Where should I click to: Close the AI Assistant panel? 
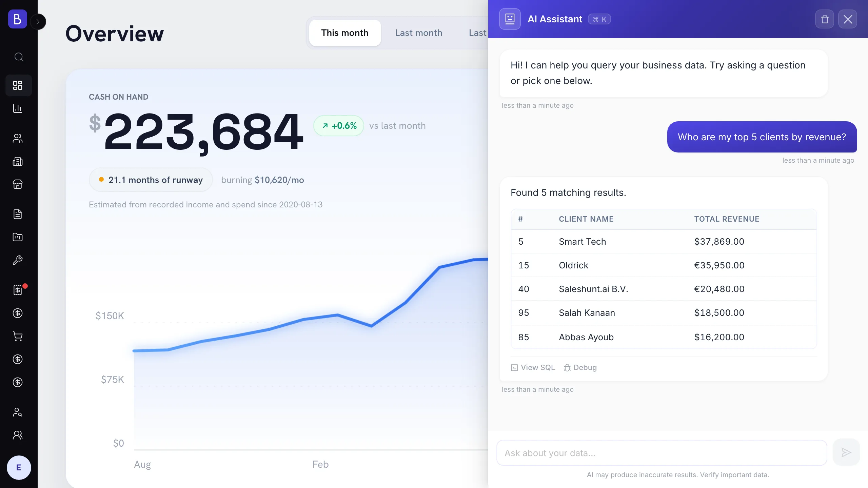tap(848, 19)
